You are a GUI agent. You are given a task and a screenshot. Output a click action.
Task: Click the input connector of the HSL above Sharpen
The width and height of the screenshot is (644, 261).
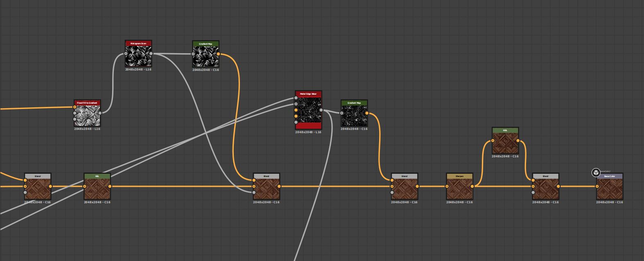click(493, 141)
